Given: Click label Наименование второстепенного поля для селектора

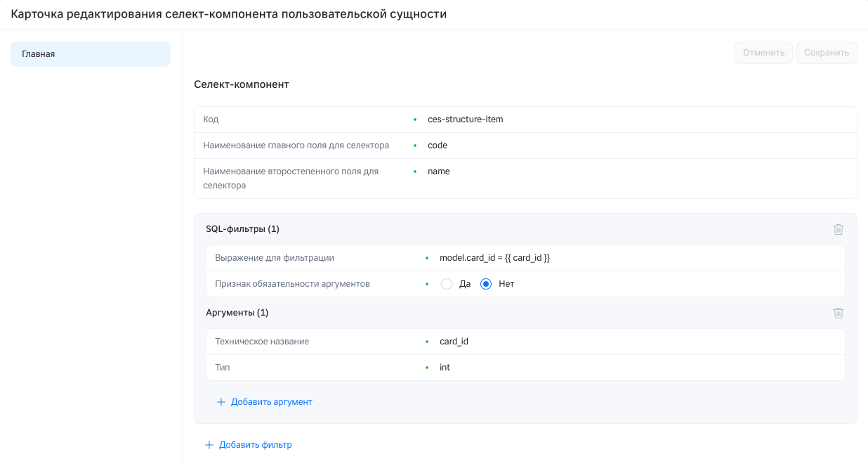Looking at the screenshot, I should click(291, 179).
